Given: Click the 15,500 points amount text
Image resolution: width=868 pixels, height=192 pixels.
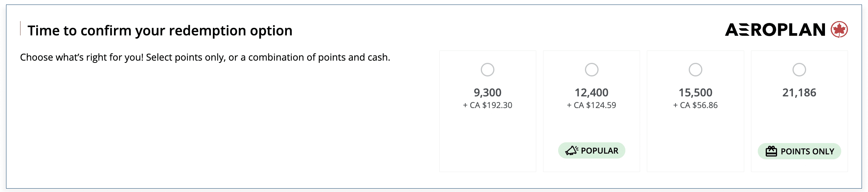Looking at the screenshot, I should [695, 93].
